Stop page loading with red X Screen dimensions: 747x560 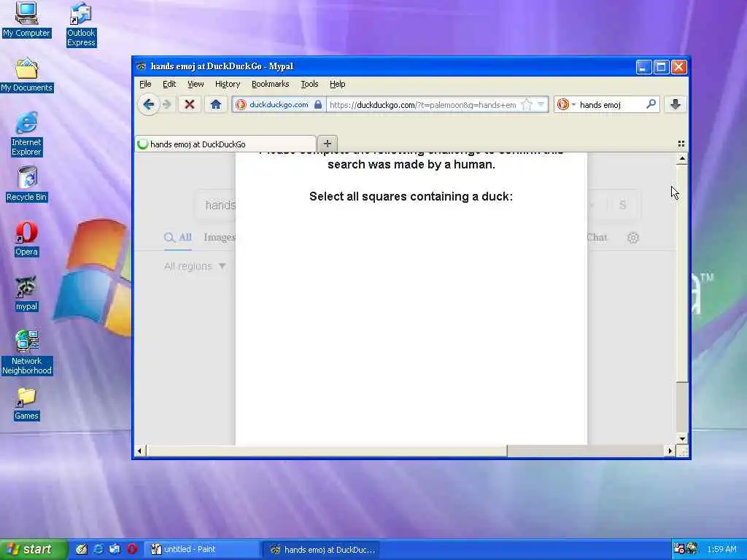coord(189,104)
